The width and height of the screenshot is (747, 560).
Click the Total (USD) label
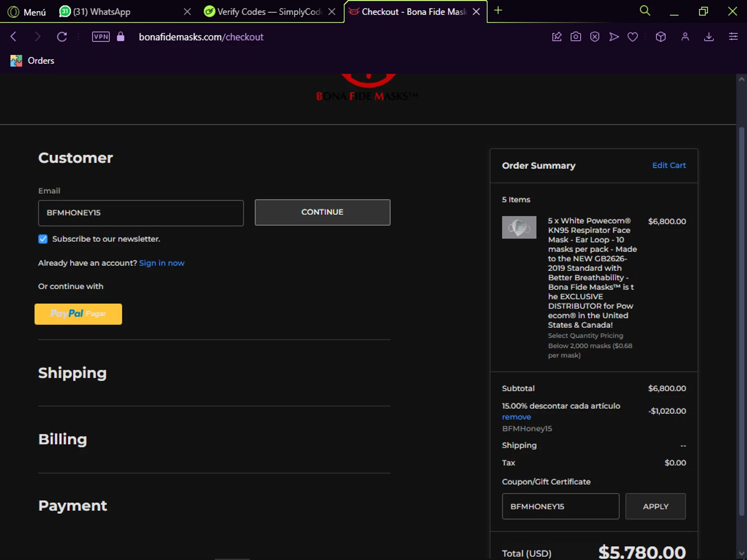[x=527, y=554]
